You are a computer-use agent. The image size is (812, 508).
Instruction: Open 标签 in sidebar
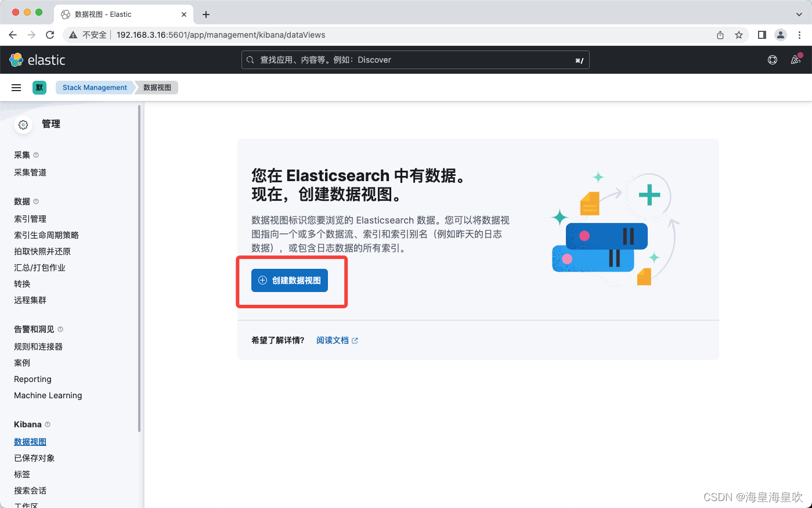22,474
